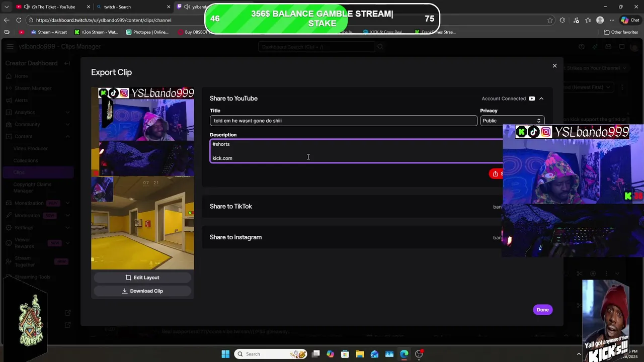Screen dimensions: 644x362
Task: Close the Export Clip dialog
Action: 554,66
